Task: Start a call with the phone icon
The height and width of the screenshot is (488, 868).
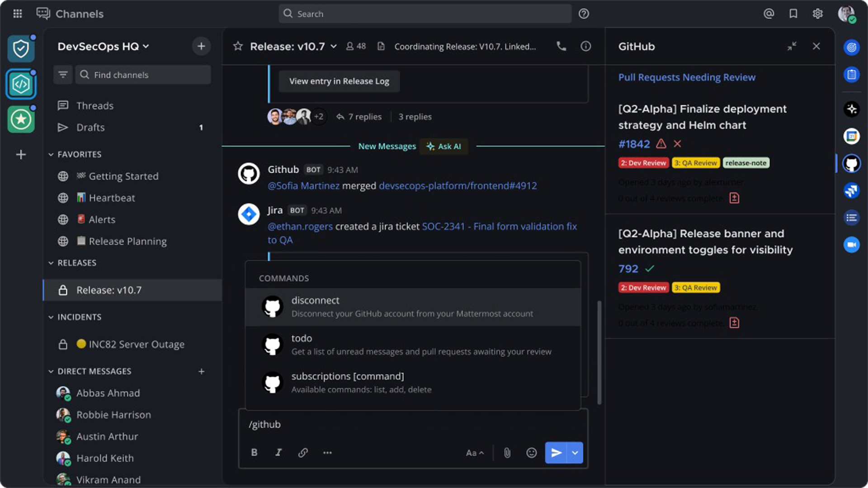Action: 561,46
